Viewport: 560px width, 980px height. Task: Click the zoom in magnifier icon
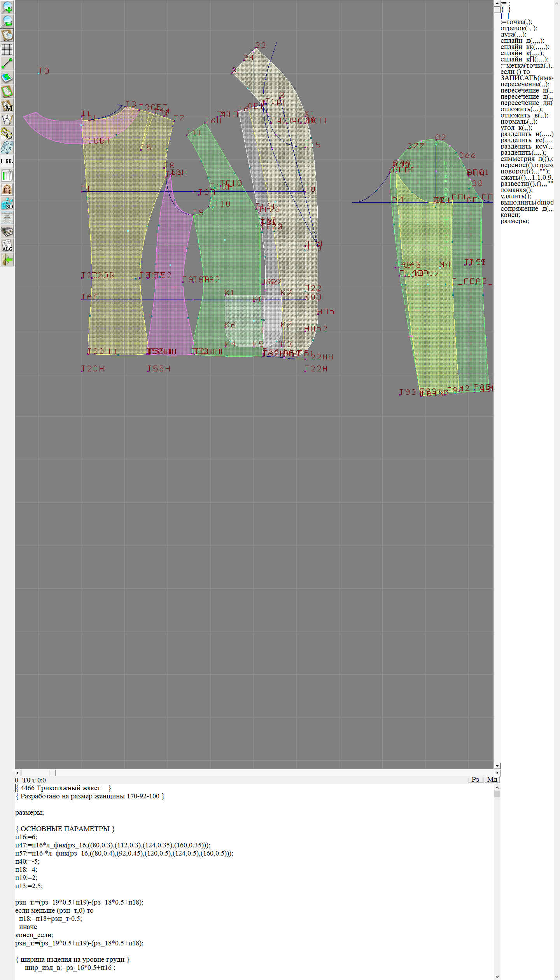point(7,7)
